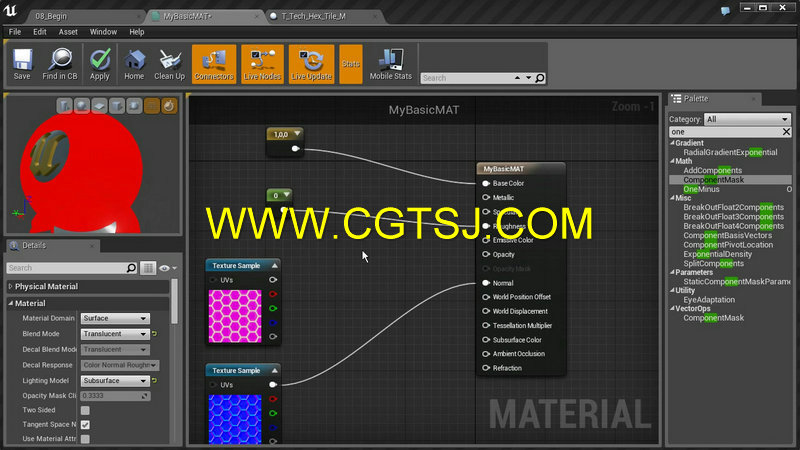Screen dimensions: 800x450
Task: Open the Help menu
Action: (x=137, y=32)
